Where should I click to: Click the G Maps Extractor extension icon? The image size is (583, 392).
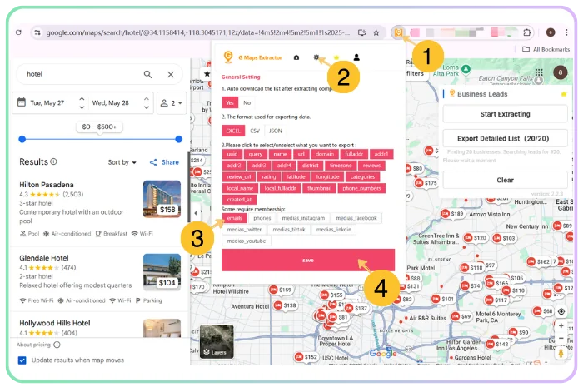click(398, 32)
